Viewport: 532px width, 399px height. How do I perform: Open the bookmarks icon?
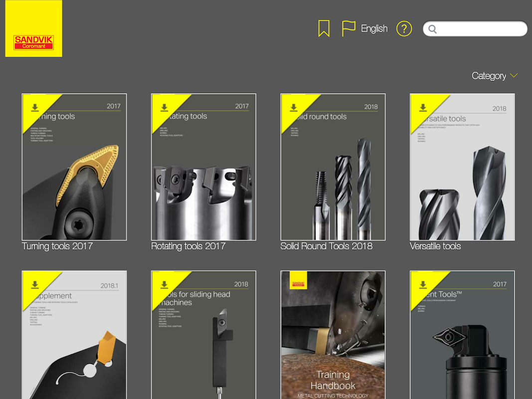[324, 28]
